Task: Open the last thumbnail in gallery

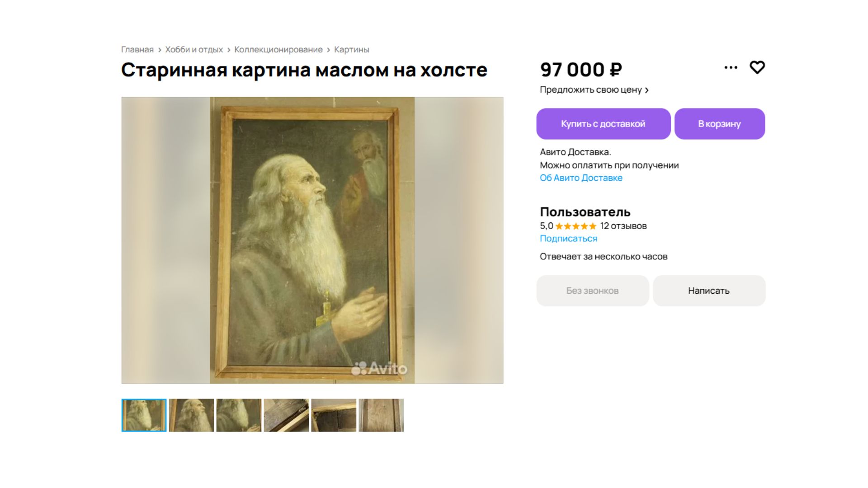Action: [x=381, y=415]
